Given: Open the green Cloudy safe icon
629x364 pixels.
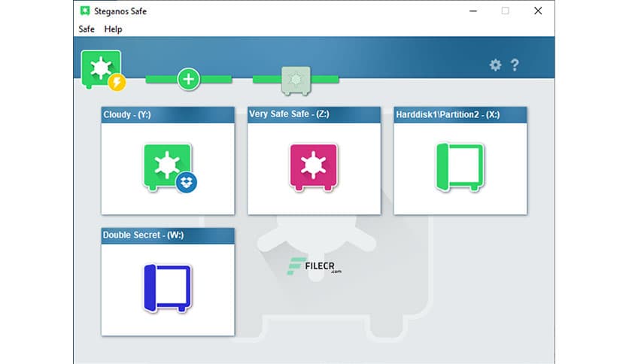Looking at the screenshot, I should (x=167, y=166).
